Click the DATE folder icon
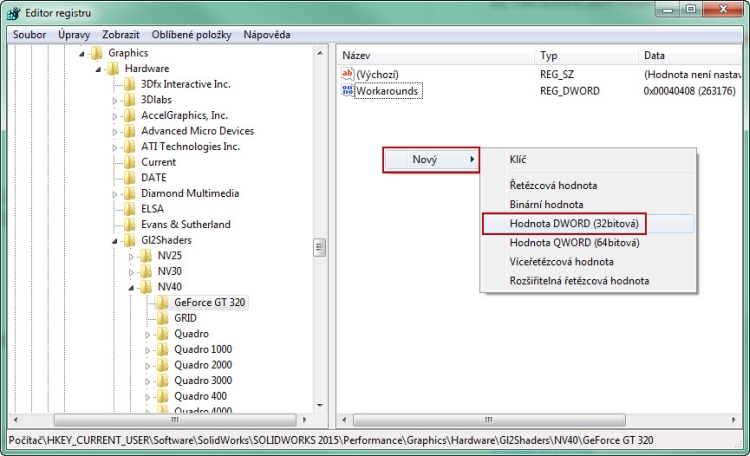Viewport: 750px width, 456px height. click(129, 178)
